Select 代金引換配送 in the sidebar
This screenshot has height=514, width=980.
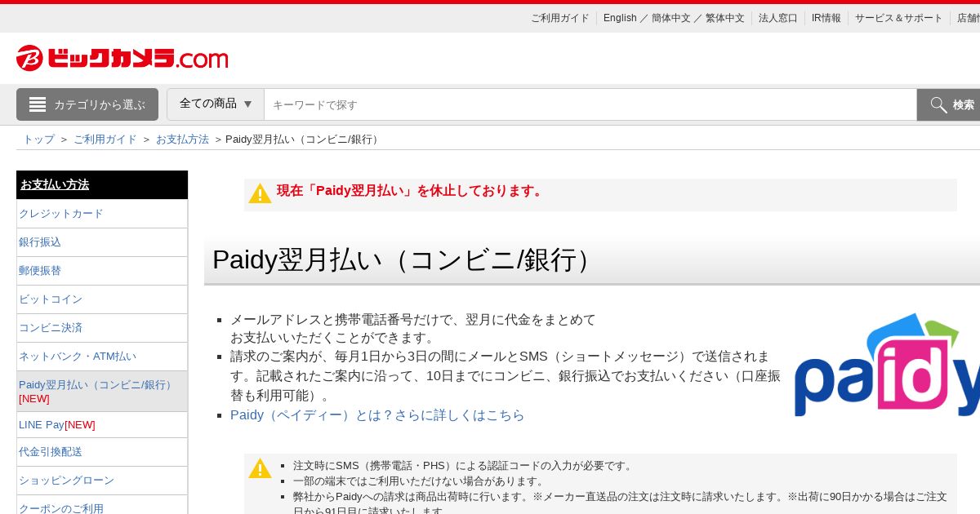click(102, 452)
